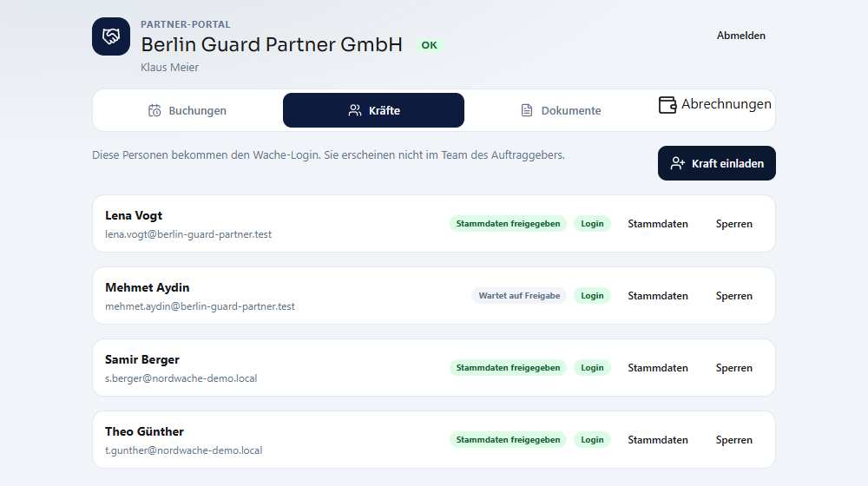Viewport: 868px width, 486px height.
Task: Click the calendar icon in Buchungen tab
Action: 155,111
